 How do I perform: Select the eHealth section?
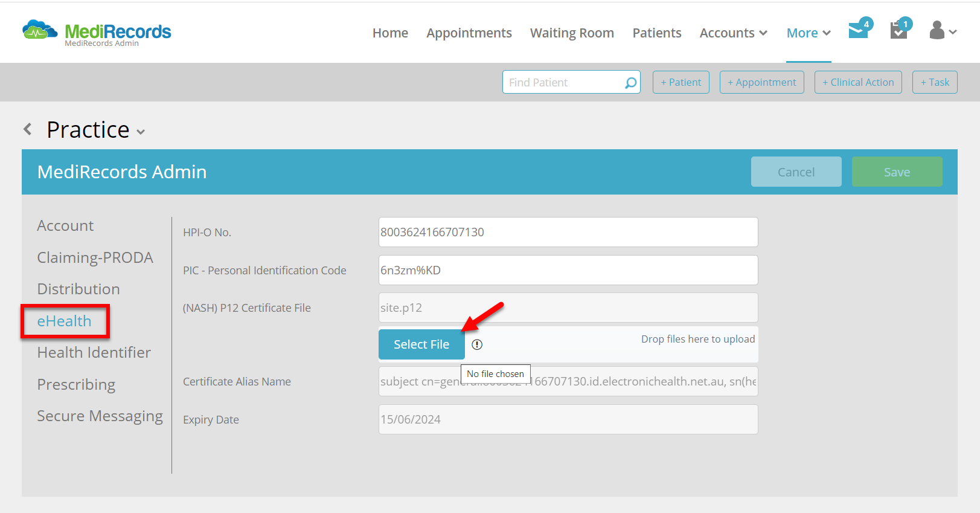(x=64, y=321)
